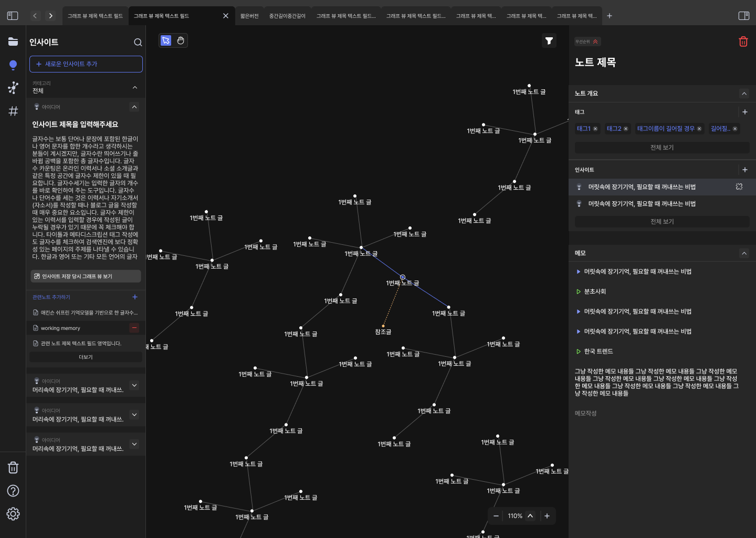Zoom out the graph with the minus control
This screenshot has height=538, width=756.
pyautogui.click(x=496, y=515)
